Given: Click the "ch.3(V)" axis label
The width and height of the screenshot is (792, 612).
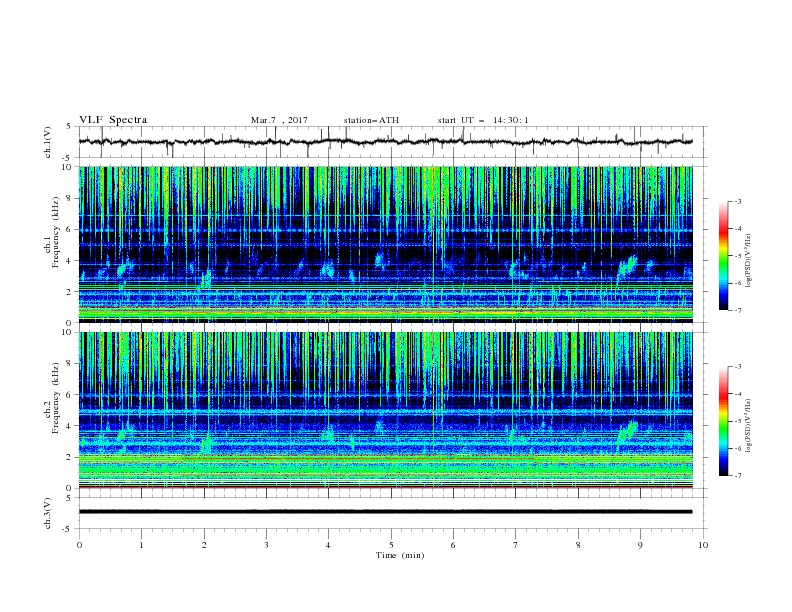Looking at the screenshot, I should click(x=48, y=513).
